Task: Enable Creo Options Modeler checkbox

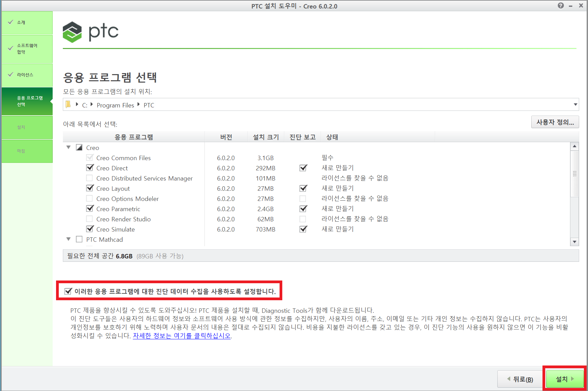Action: (89, 198)
